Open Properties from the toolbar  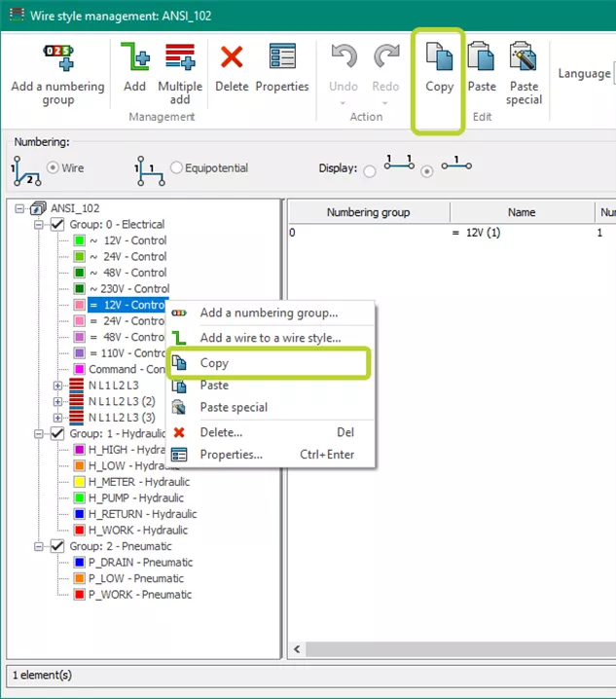pos(281,58)
